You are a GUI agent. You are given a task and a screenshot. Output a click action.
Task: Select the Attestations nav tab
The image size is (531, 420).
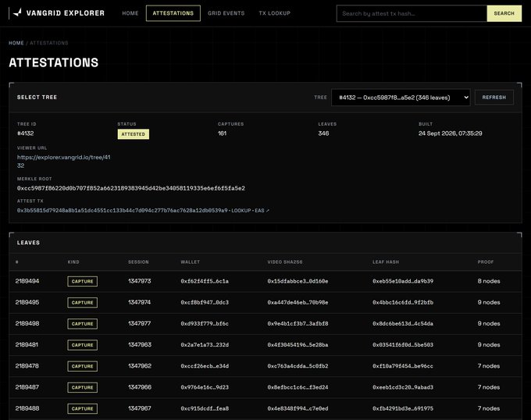pyautogui.click(x=173, y=13)
